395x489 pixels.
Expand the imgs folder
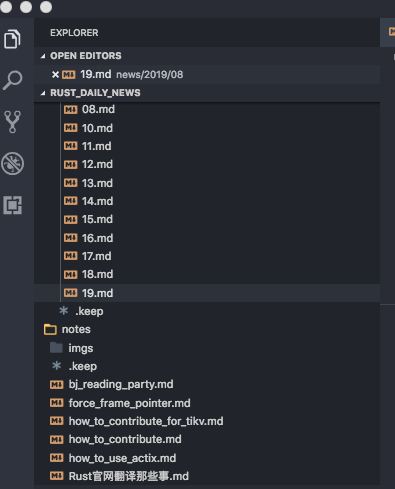pyautogui.click(x=81, y=348)
